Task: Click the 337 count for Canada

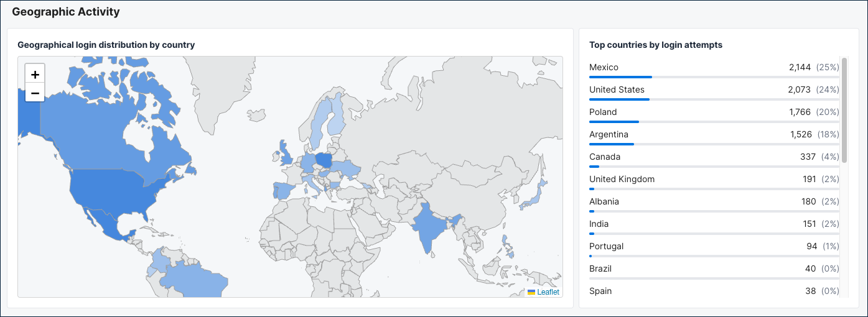Action: (808, 157)
